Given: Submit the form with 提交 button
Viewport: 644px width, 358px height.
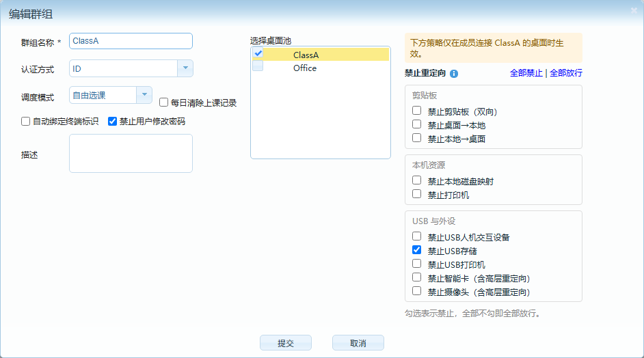Looking at the screenshot, I should coord(286,343).
